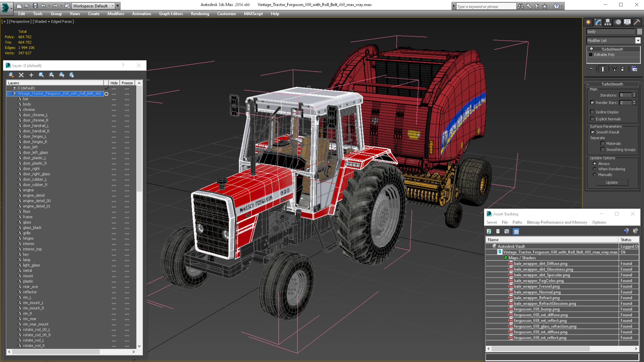Increase the Iterations spinner value
The image size is (644, 362).
[634, 94]
